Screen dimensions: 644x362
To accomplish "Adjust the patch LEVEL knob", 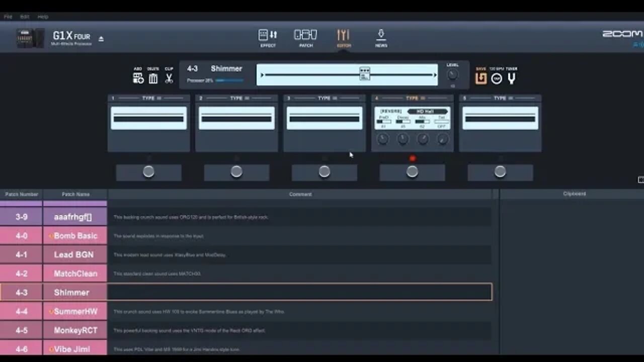I will tap(452, 74).
